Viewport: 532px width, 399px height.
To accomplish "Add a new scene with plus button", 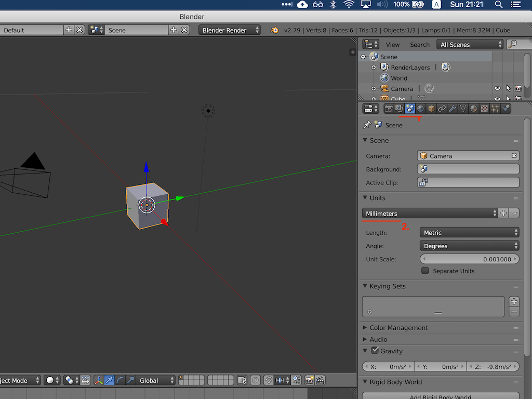I will pos(174,30).
